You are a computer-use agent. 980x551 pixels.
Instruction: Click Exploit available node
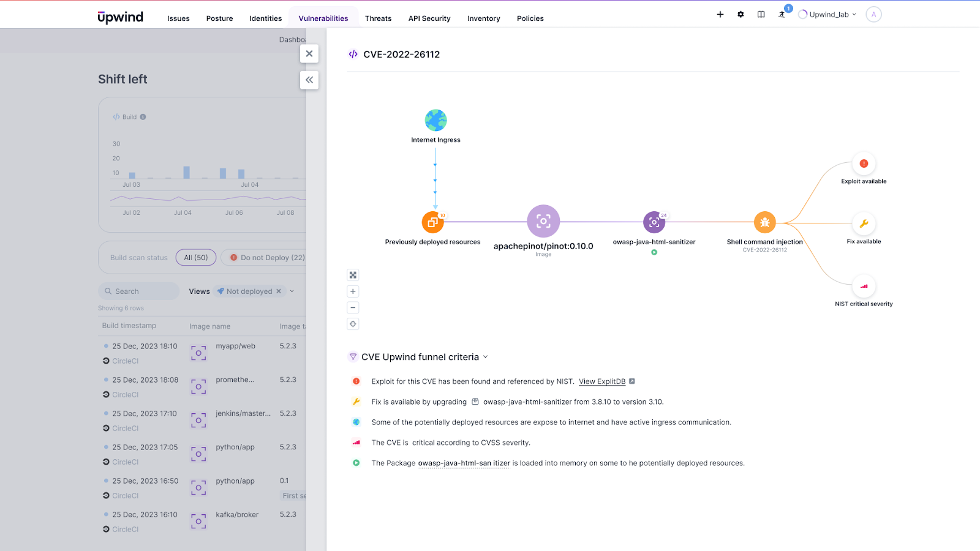864,163
